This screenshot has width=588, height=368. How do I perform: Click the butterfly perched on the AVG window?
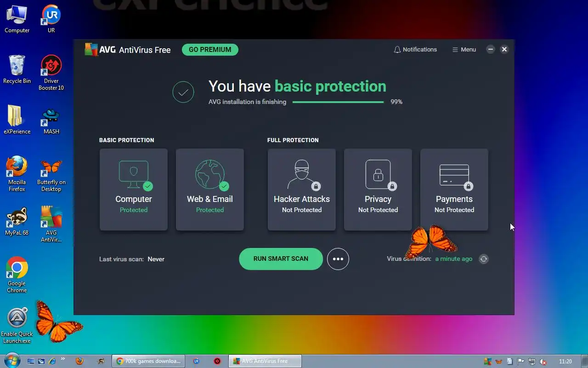pyautogui.click(x=431, y=241)
